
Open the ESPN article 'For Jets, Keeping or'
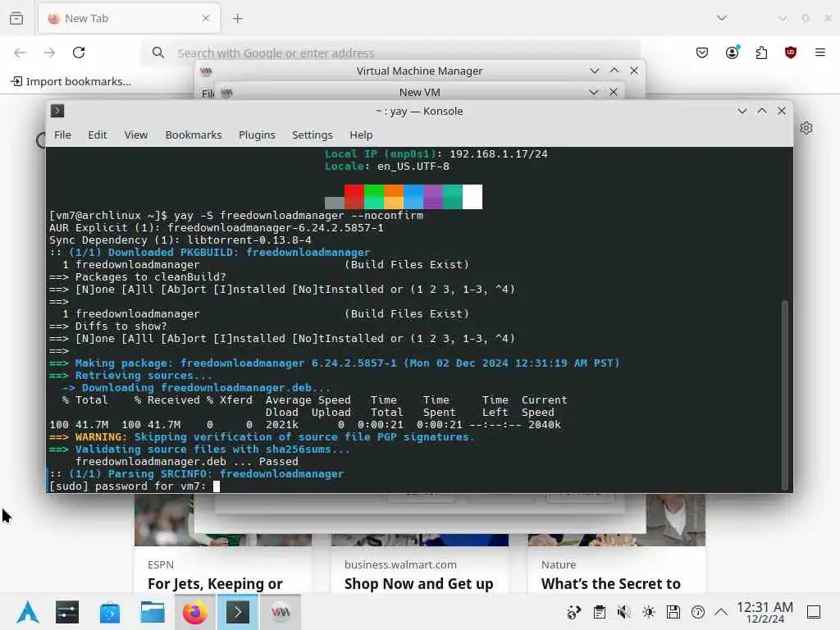215,583
